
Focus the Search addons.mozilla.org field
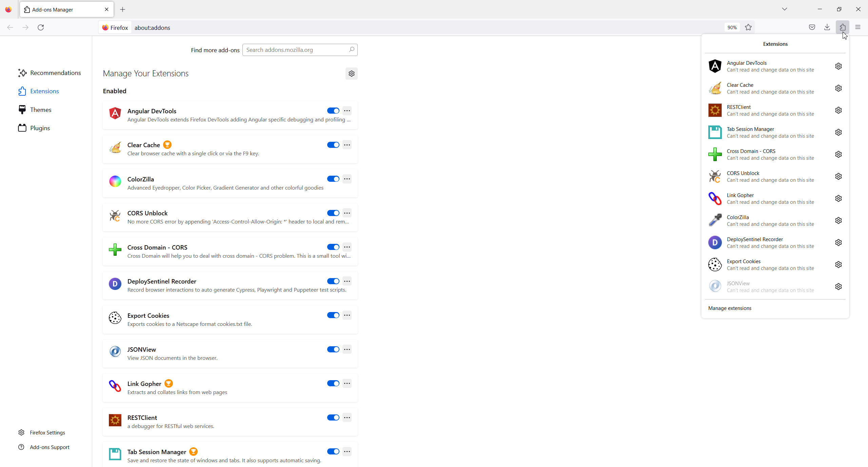(x=295, y=50)
